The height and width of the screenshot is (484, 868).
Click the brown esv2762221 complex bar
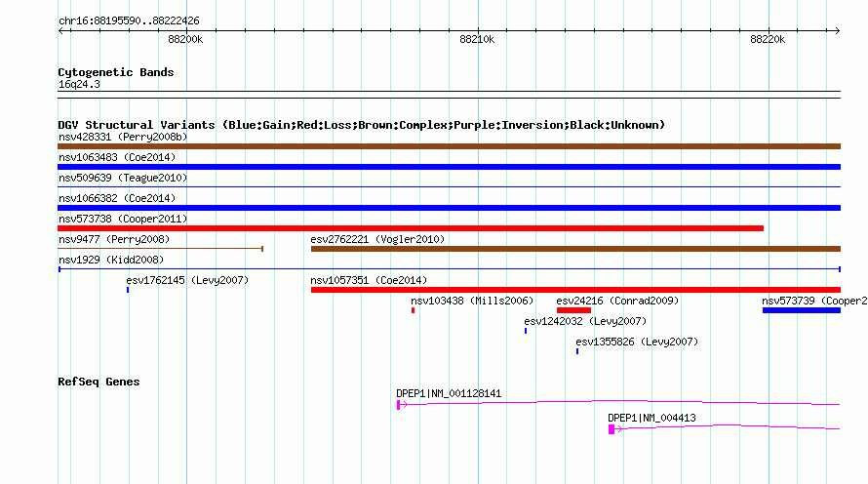click(x=575, y=249)
